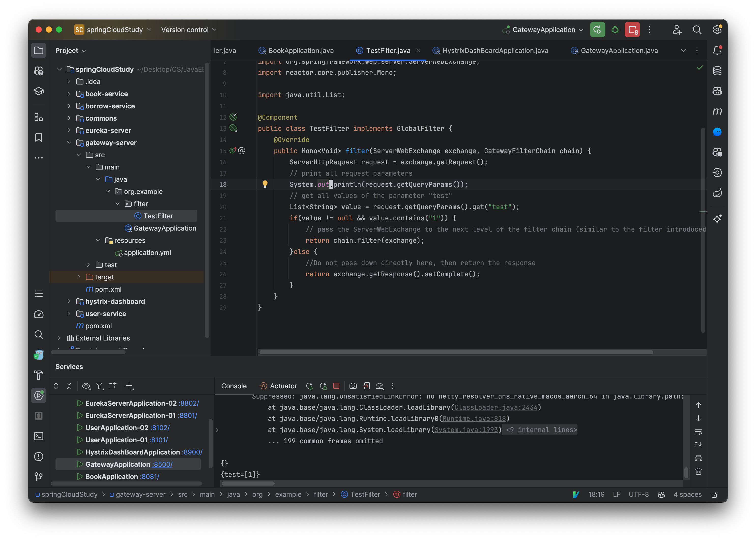The width and height of the screenshot is (756, 540).
Task: Open the Notifications bell
Action: click(x=717, y=50)
